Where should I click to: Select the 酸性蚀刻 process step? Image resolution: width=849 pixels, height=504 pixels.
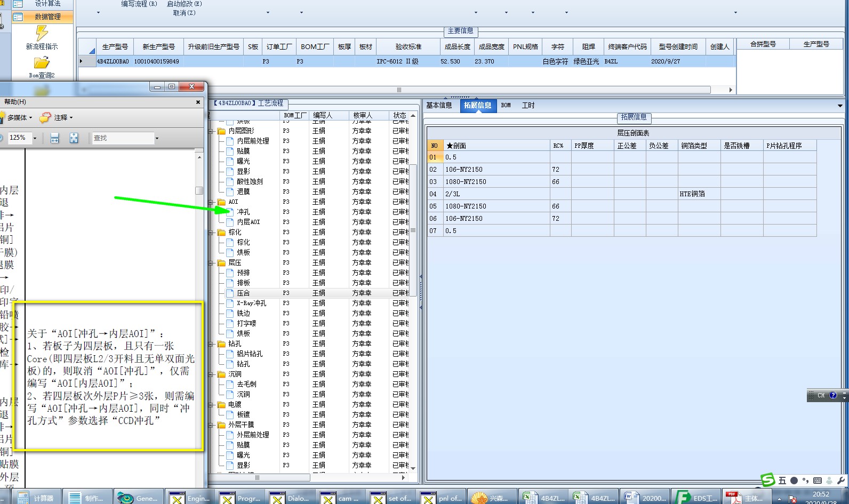pos(250,181)
